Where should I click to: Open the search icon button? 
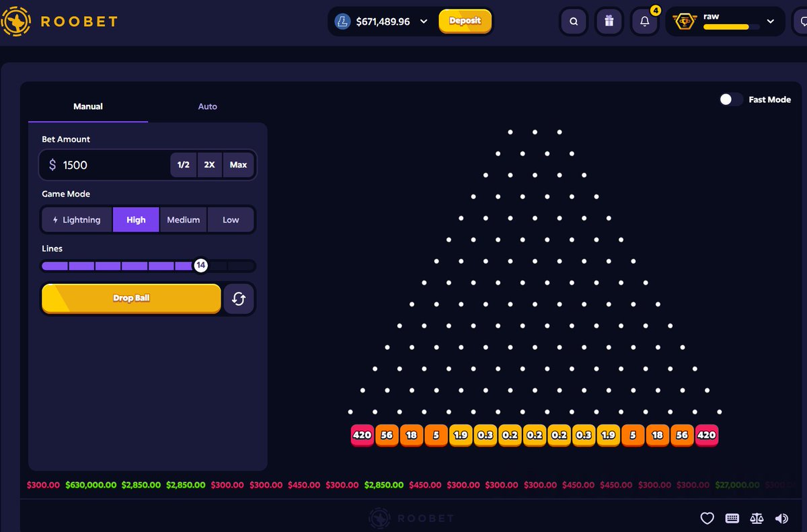pyautogui.click(x=574, y=22)
